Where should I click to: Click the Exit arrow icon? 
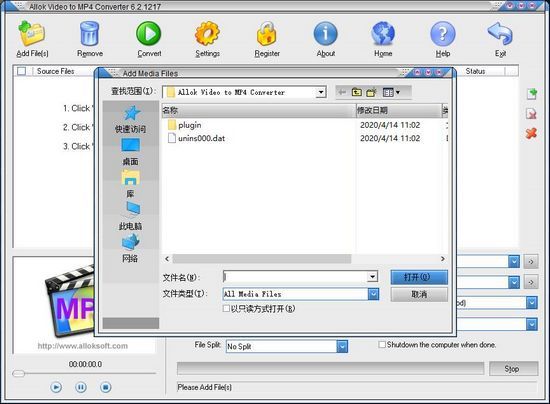pyautogui.click(x=500, y=34)
